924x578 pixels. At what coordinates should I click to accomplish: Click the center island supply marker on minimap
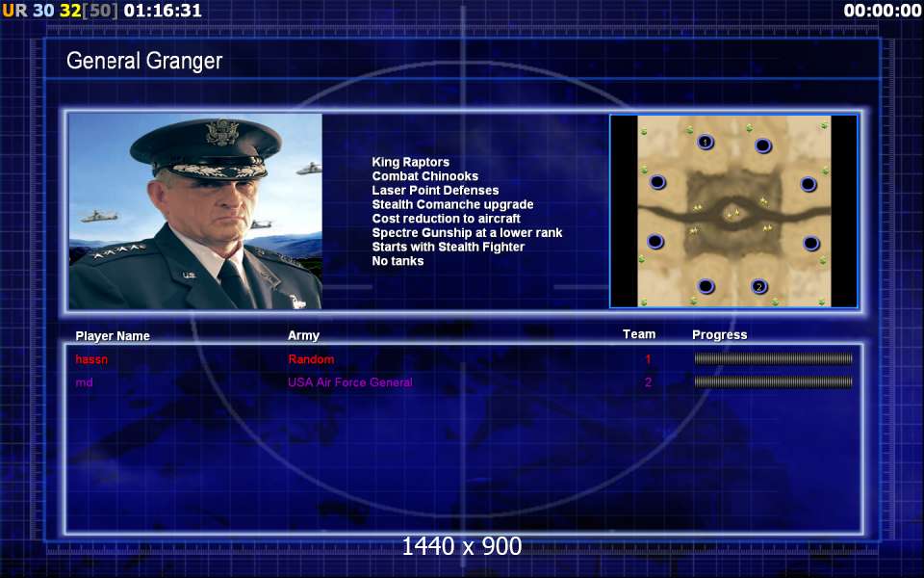pos(732,214)
